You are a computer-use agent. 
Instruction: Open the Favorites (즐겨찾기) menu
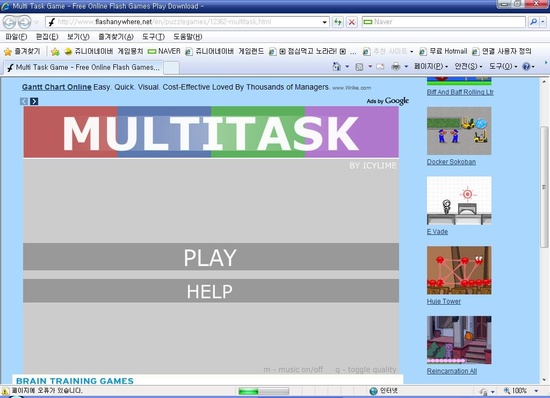[116, 37]
